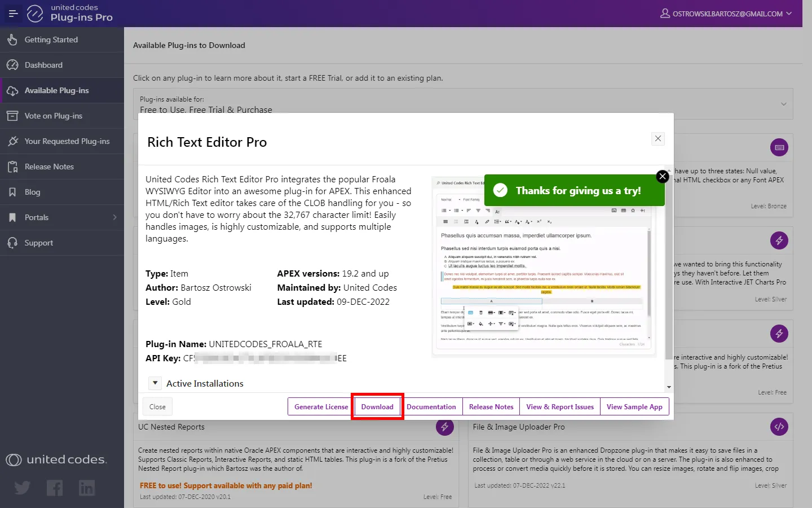
Task: Go to Dashboard in sidebar
Action: click(x=43, y=65)
